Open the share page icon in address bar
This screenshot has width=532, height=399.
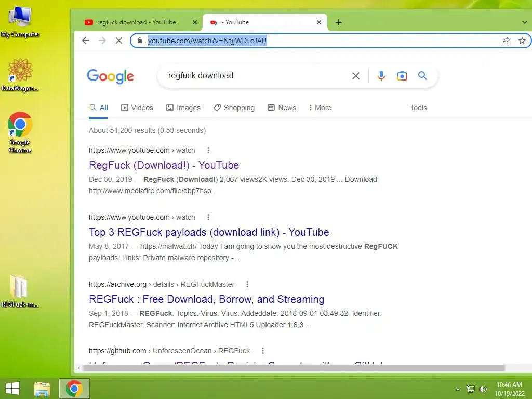click(x=505, y=41)
